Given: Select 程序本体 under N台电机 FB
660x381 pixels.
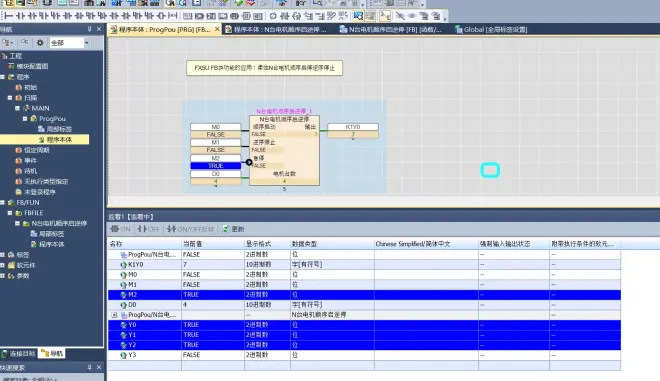Looking at the screenshot, I should (x=51, y=244).
